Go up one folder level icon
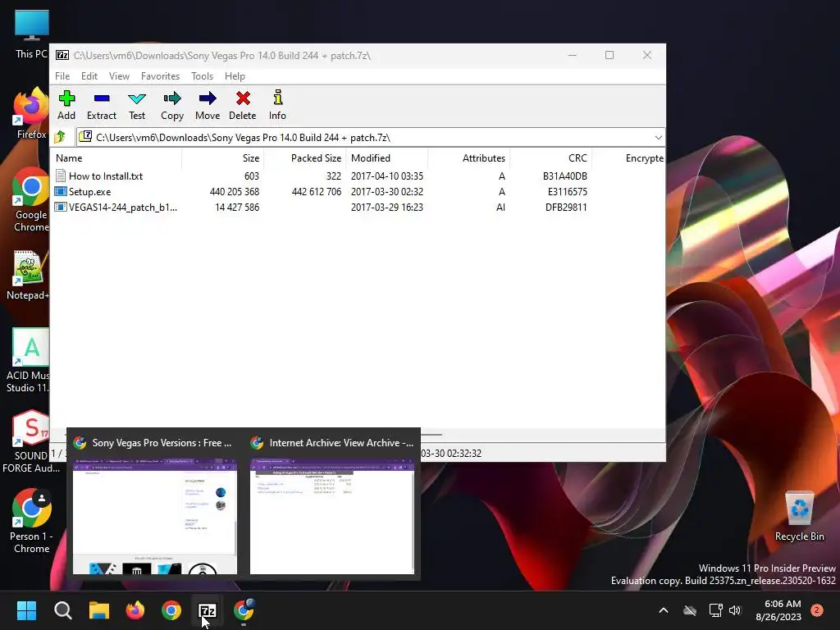Viewport: 840px width, 630px height. [x=60, y=137]
